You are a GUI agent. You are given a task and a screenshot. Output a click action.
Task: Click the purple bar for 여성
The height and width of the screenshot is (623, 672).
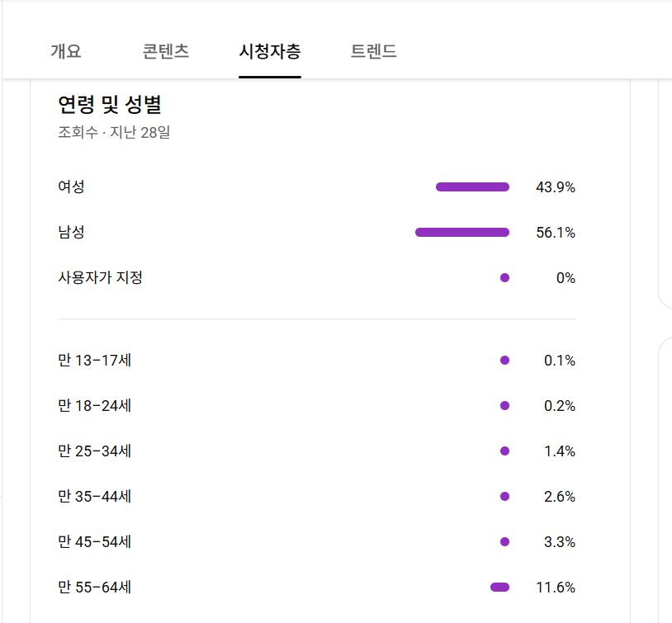pos(472,187)
